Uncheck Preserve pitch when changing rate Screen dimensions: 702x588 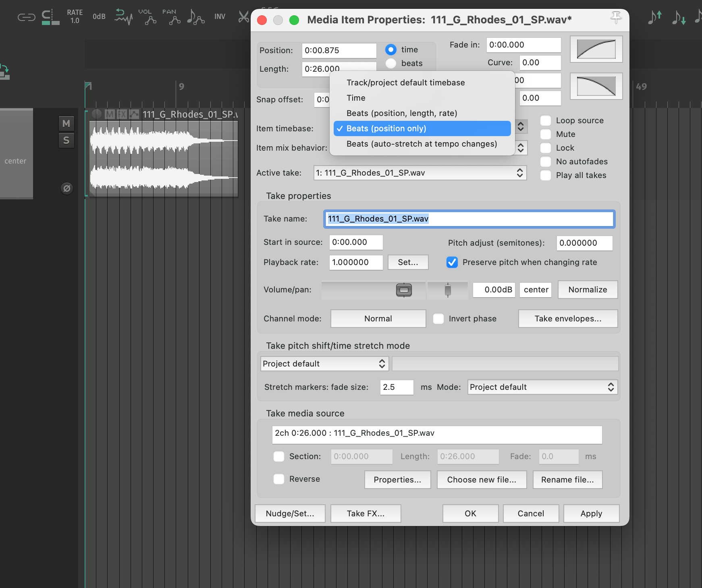(x=452, y=262)
